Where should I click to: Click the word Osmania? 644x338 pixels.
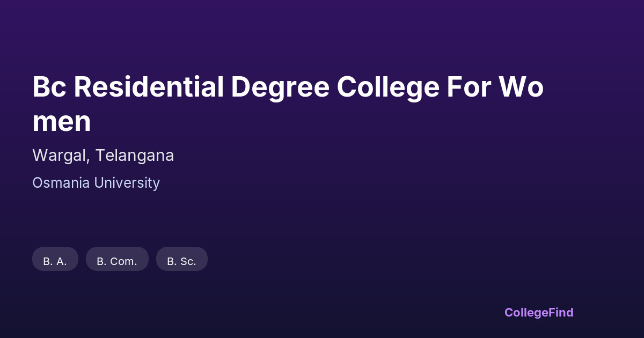coord(61,183)
